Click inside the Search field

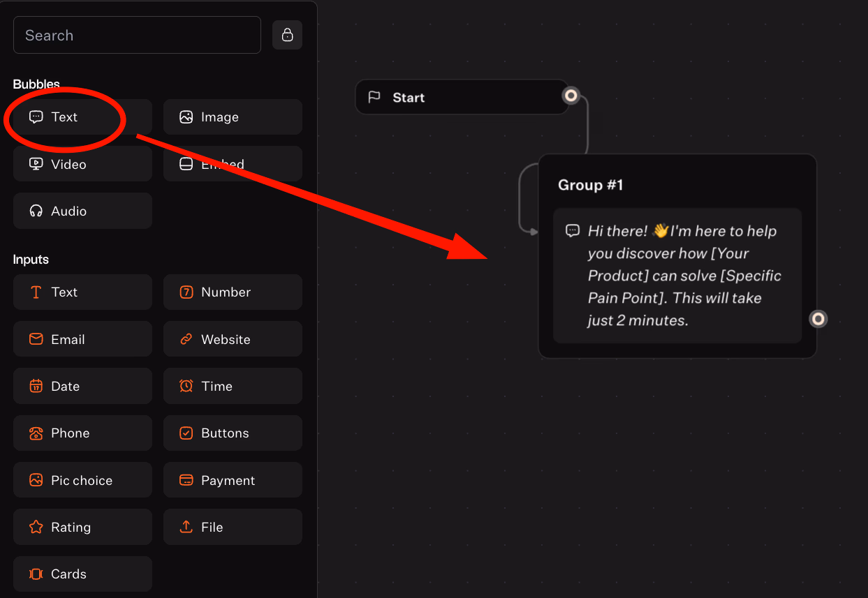pyautogui.click(x=137, y=34)
